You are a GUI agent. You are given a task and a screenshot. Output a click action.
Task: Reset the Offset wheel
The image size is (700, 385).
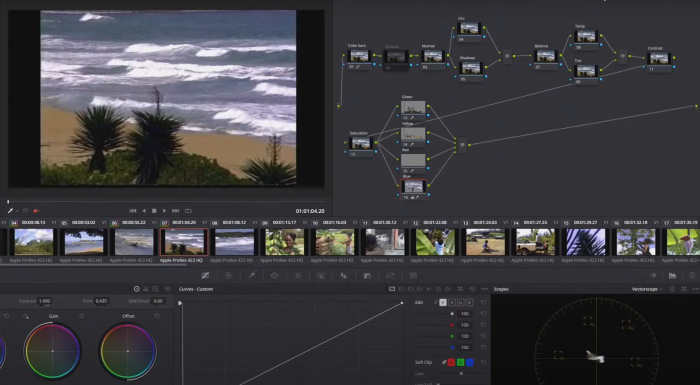(157, 316)
